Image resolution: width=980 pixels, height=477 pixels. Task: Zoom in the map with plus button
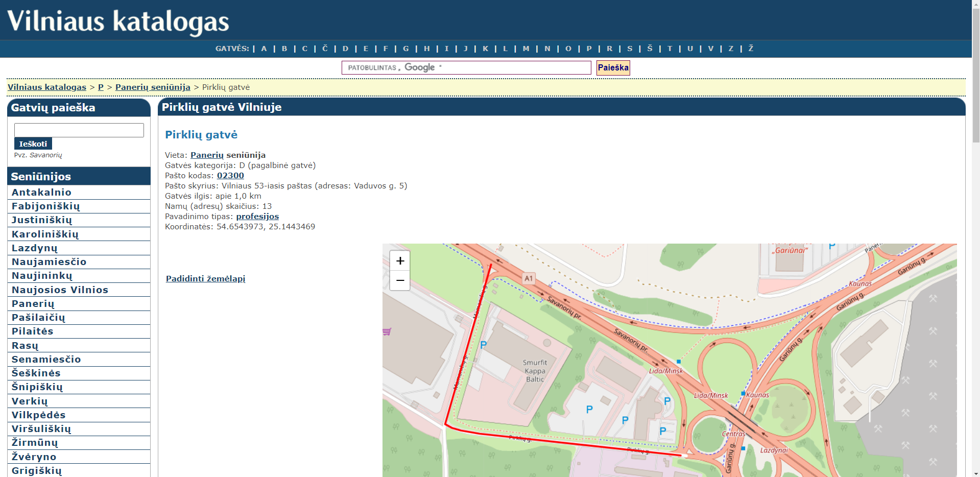400,261
